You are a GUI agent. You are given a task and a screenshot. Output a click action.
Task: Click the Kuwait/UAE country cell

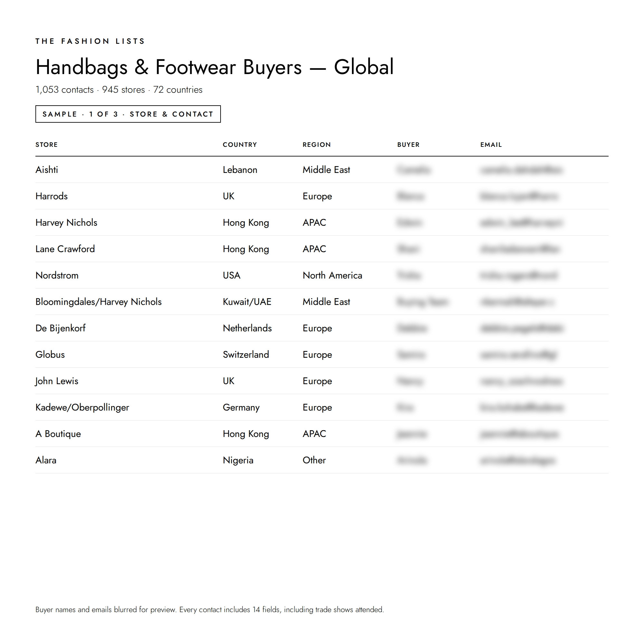[247, 302]
